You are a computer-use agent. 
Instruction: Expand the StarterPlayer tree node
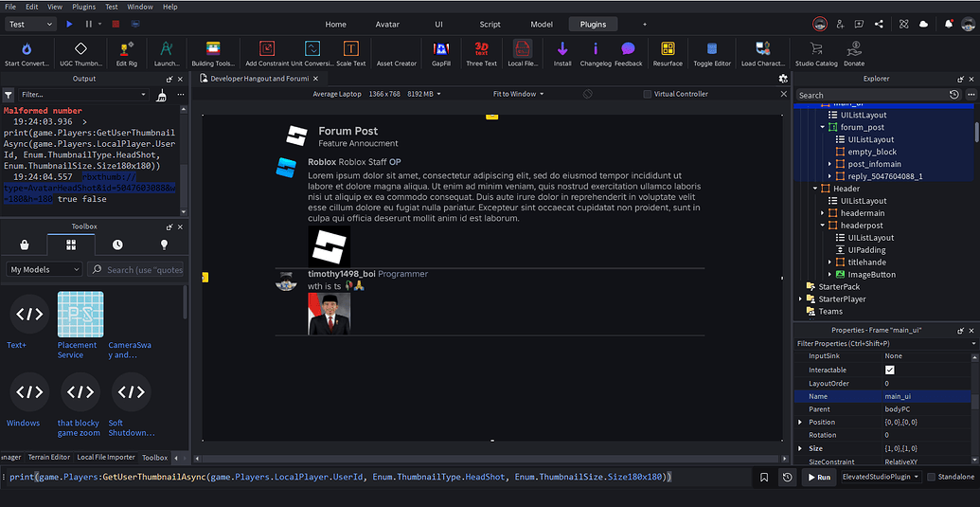click(x=801, y=299)
